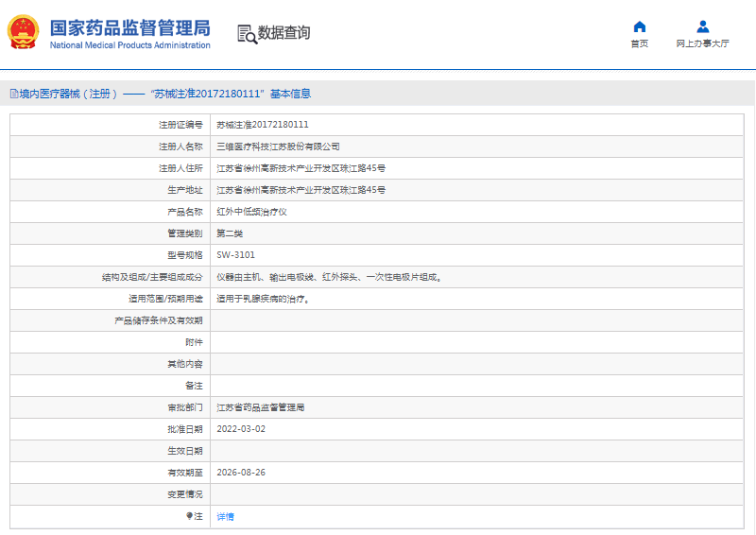This screenshot has height=535, width=756.
Task: Select approving department 江苏省药品监督管理局
Action: (x=261, y=407)
